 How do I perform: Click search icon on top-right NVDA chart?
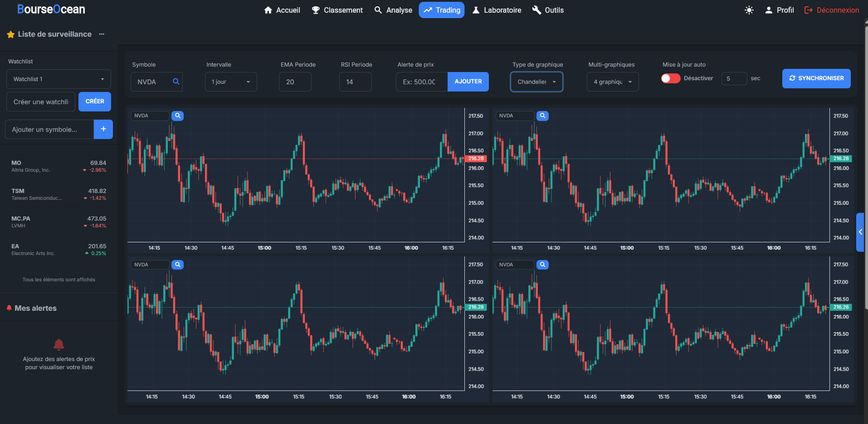[542, 116]
